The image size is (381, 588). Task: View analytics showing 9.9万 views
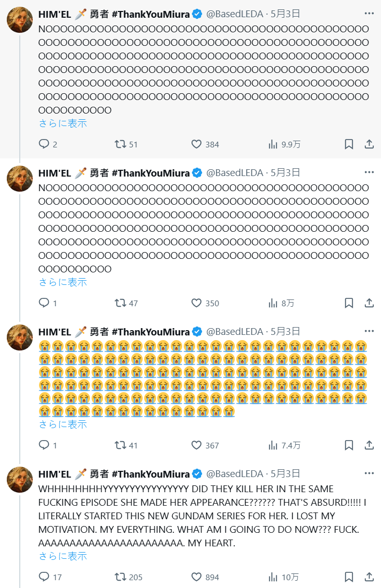tap(273, 144)
